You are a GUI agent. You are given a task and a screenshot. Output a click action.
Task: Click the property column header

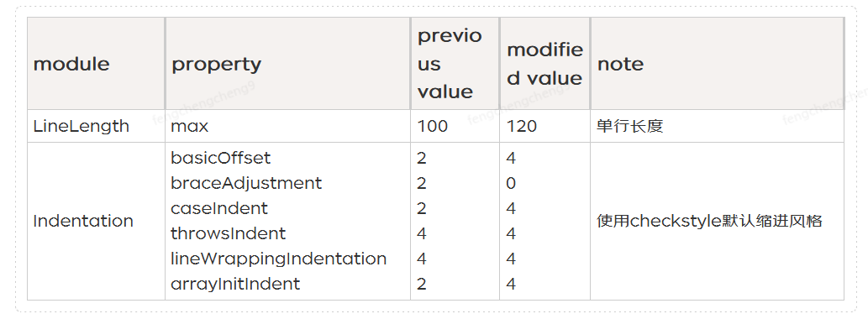point(288,64)
